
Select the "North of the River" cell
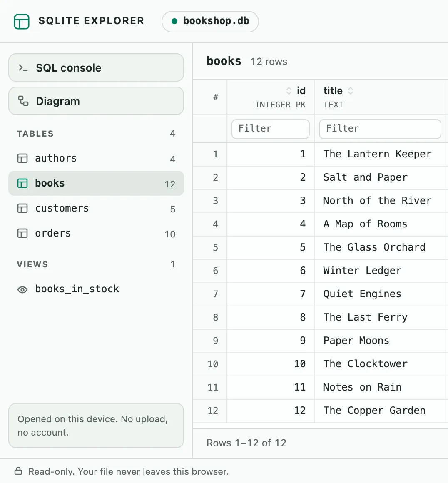[381, 201]
